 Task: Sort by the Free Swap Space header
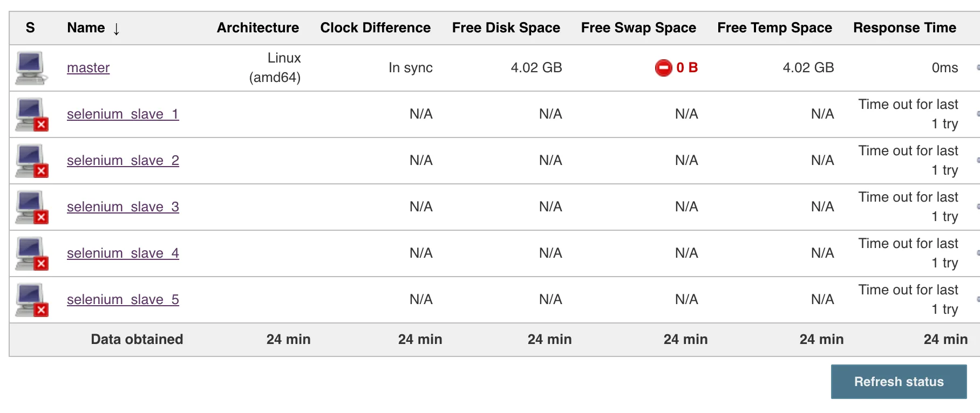coord(638,28)
